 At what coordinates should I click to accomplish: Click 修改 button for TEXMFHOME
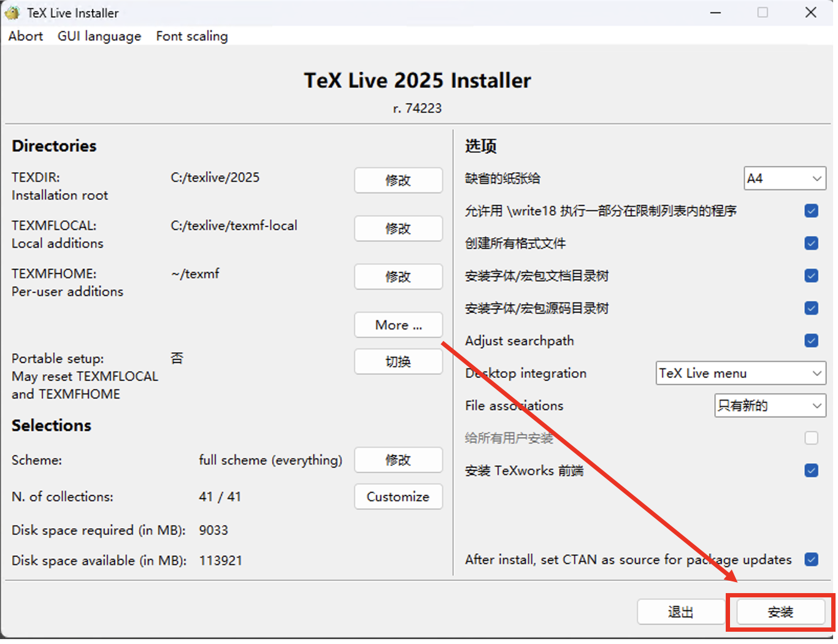coord(398,277)
